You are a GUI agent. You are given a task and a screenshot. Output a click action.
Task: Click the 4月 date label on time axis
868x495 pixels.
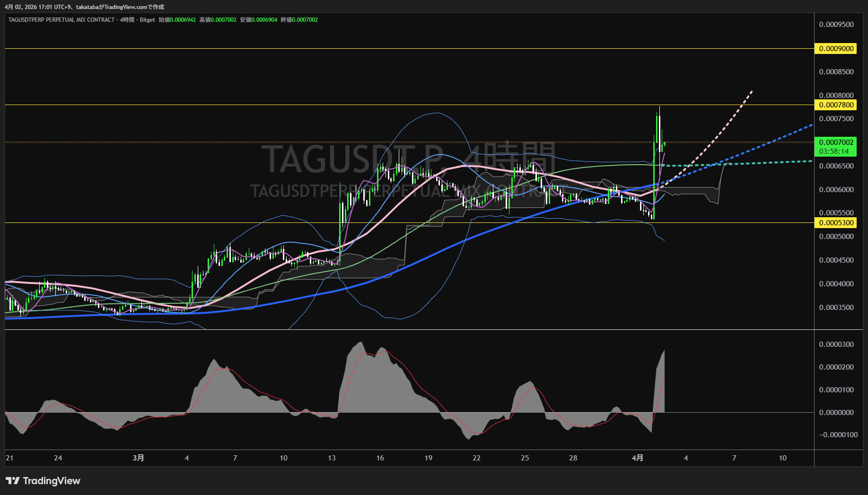pos(638,458)
